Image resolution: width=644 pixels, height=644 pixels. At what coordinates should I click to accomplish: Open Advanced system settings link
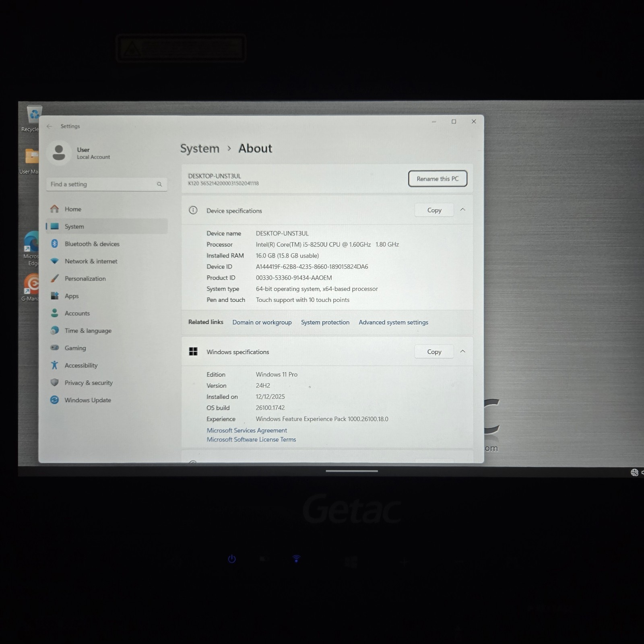coord(393,322)
